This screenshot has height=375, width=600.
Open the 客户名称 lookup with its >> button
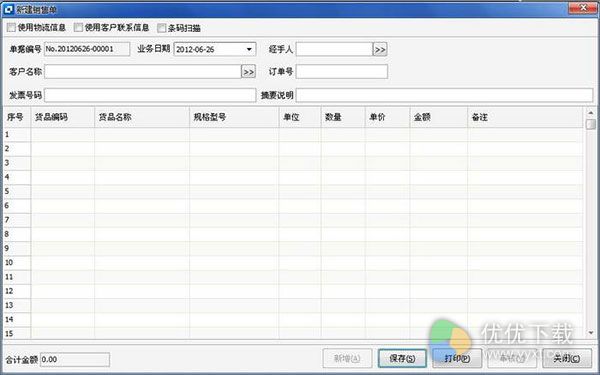(x=248, y=72)
